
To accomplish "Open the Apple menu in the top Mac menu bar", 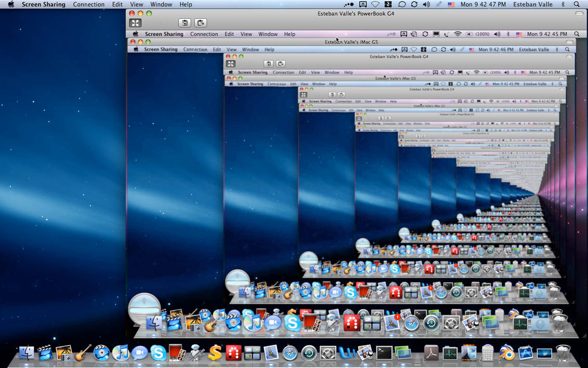I will click(x=11, y=4).
